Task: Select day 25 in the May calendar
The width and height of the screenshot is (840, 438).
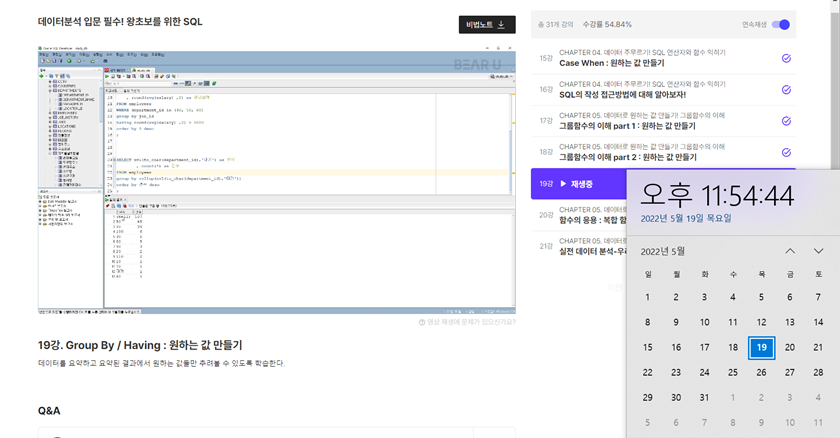Action: pos(733,373)
